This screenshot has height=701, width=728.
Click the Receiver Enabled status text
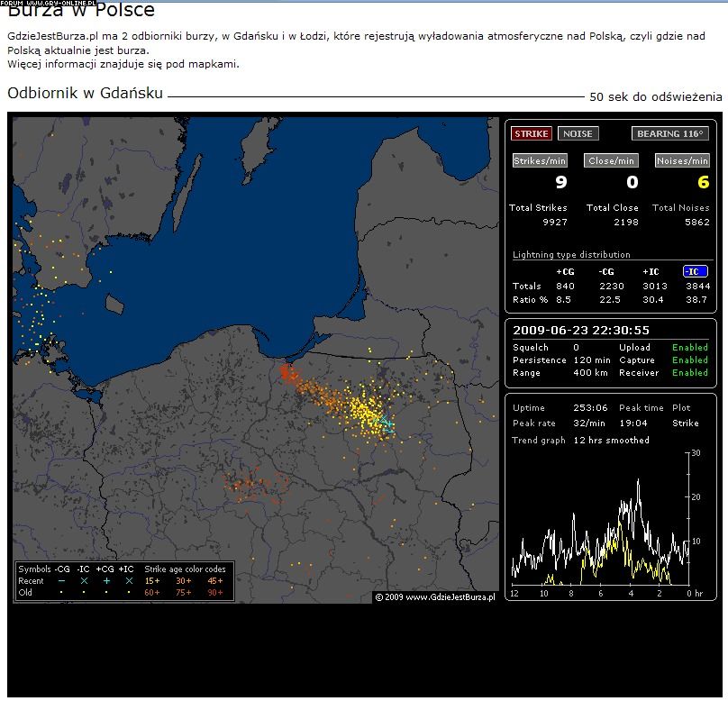689,373
